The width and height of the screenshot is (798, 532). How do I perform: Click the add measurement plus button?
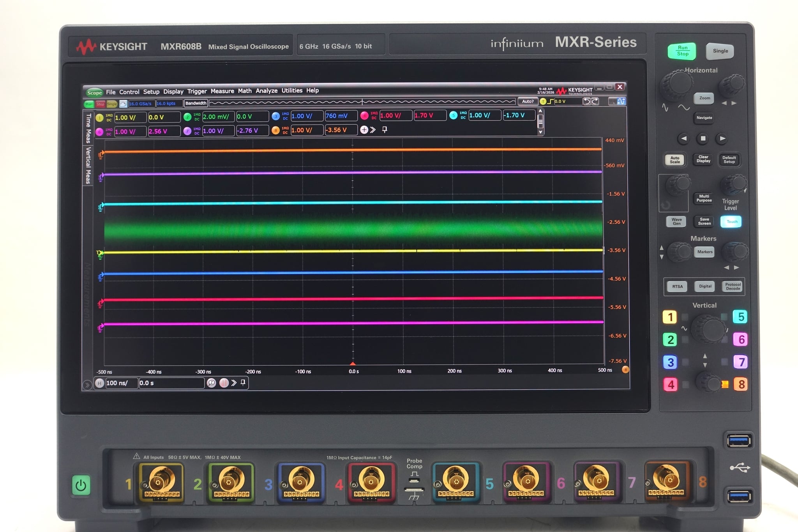pyautogui.click(x=364, y=130)
